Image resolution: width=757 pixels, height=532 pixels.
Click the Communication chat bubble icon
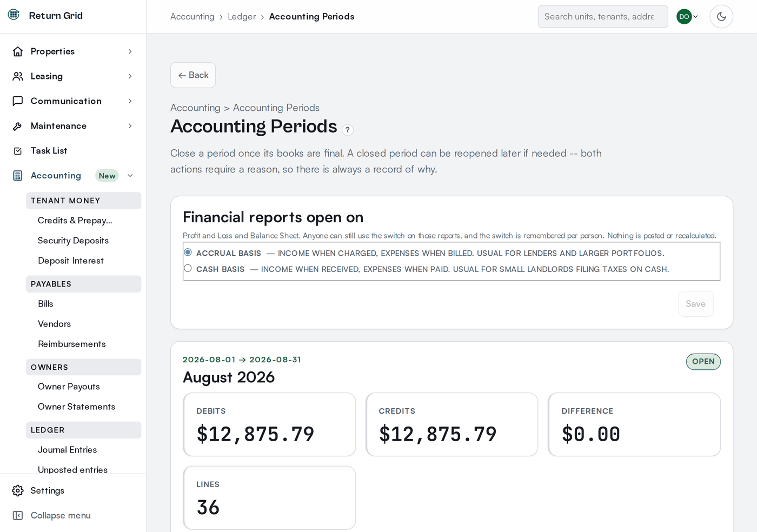tap(18, 101)
